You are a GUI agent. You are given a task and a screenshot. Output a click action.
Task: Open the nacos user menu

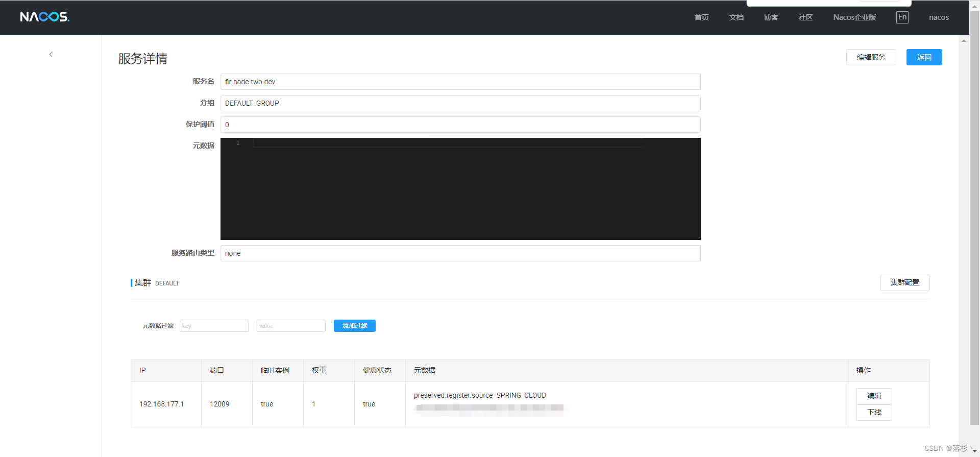pos(939,17)
